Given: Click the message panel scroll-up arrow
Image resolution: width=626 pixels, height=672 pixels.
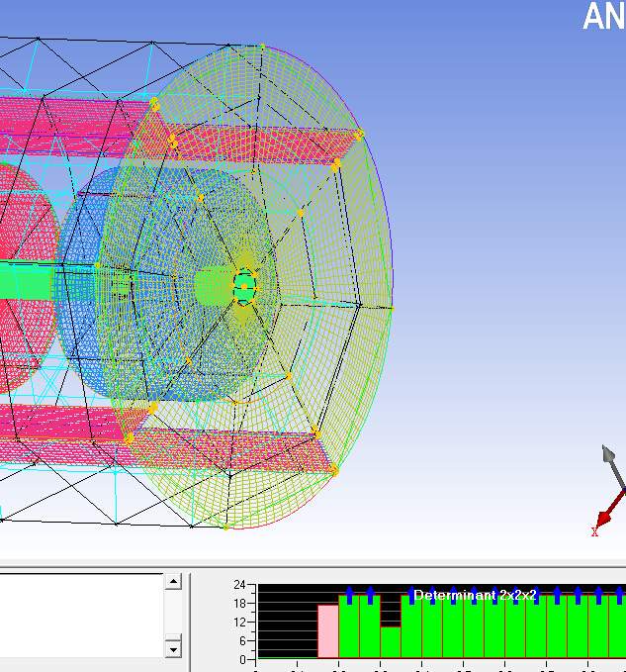Looking at the screenshot, I should pos(173,582).
